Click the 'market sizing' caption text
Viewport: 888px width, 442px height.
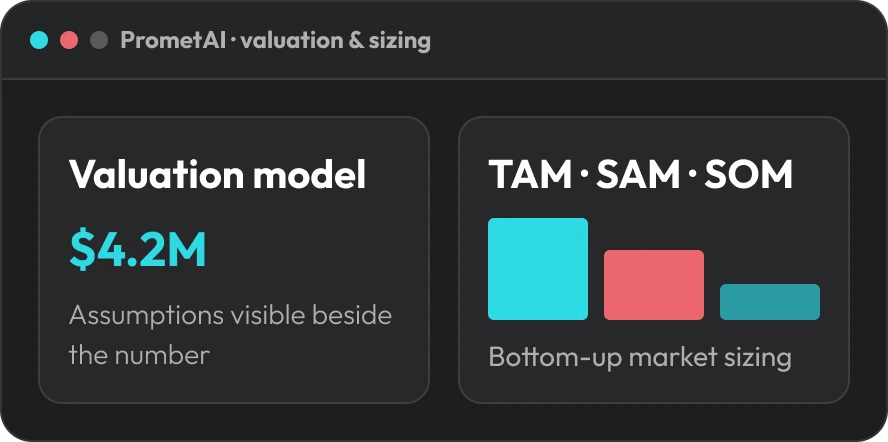click(710, 358)
